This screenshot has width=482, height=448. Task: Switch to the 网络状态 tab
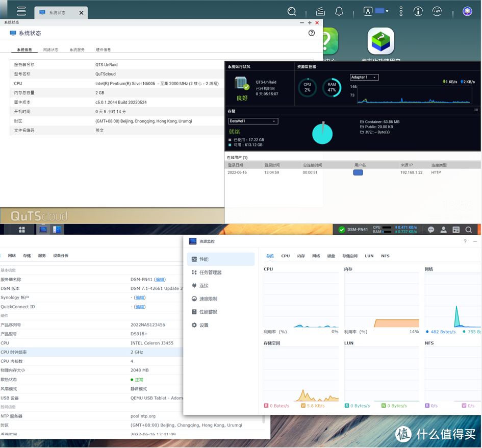tap(50, 50)
